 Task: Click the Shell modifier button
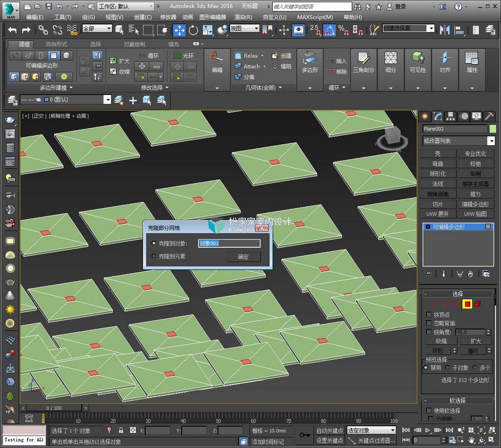tap(438, 154)
